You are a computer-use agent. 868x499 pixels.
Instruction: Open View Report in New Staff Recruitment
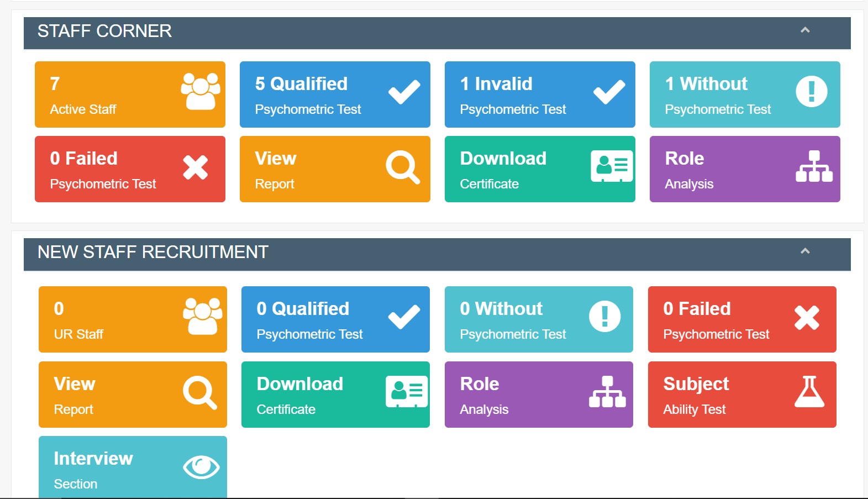pos(133,395)
